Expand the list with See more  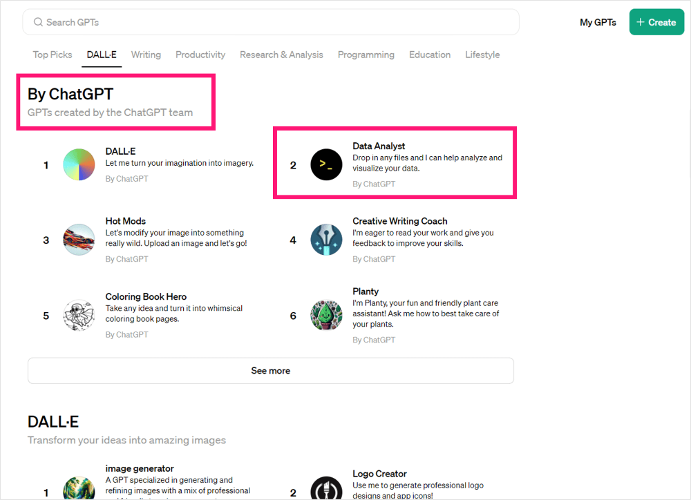pos(270,371)
